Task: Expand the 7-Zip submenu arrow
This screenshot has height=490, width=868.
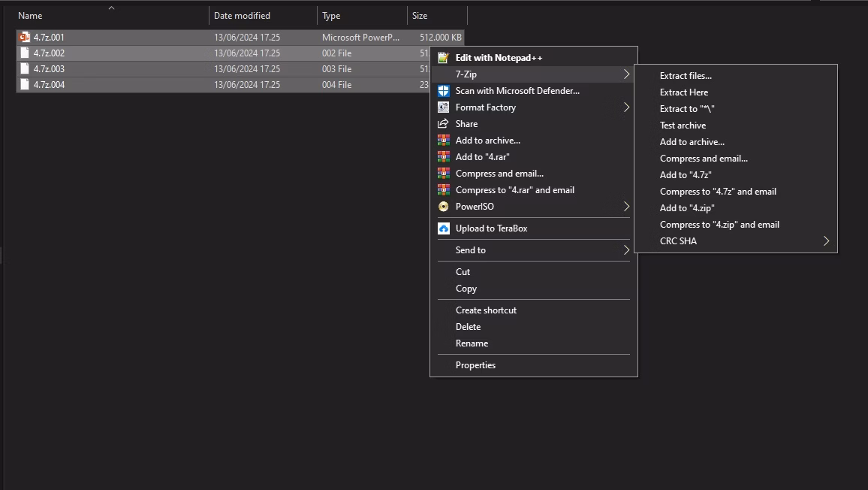Action: pos(626,74)
